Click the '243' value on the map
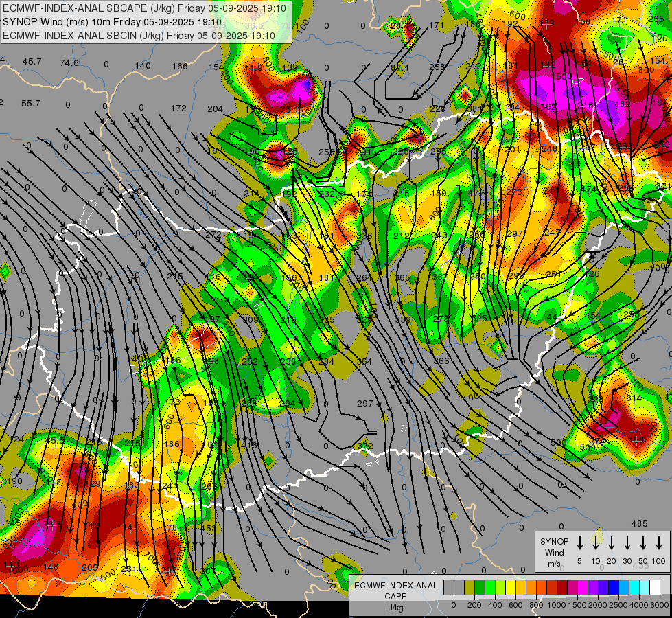Viewport: 672px width, 618px height. tap(439, 235)
